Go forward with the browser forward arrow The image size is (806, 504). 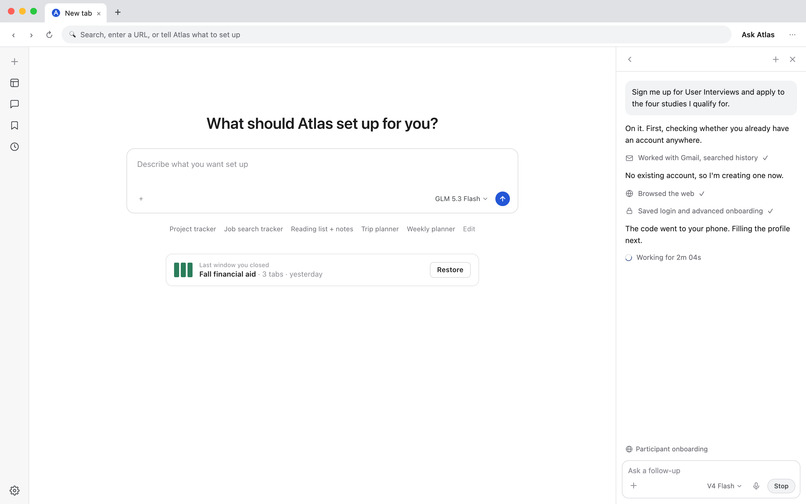tap(31, 35)
